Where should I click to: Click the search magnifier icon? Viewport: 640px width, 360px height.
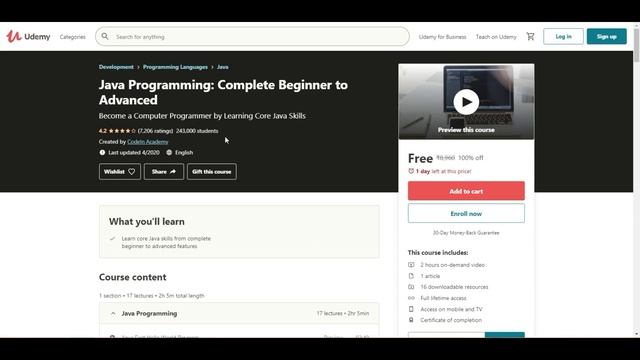tap(105, 36)
